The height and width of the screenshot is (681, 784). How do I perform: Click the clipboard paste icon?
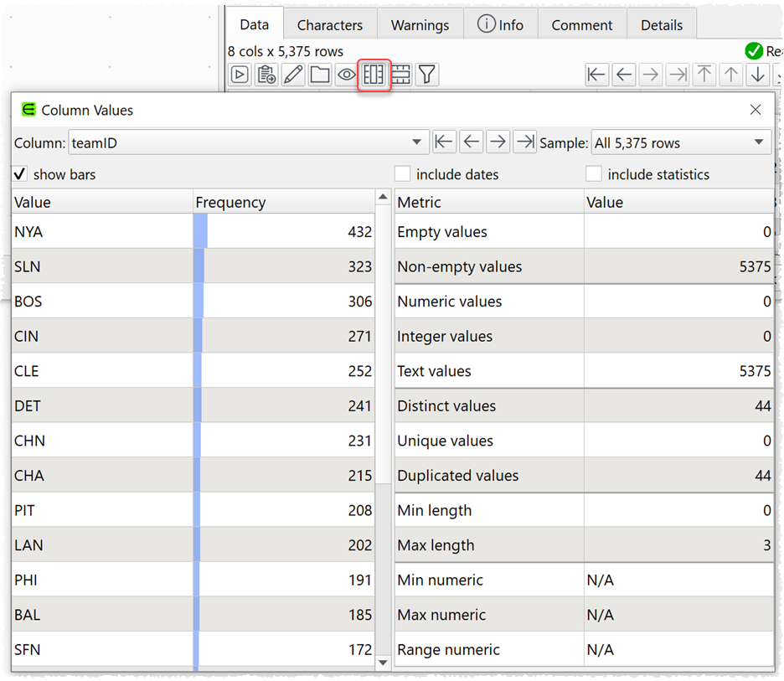(x=266, y=75)
